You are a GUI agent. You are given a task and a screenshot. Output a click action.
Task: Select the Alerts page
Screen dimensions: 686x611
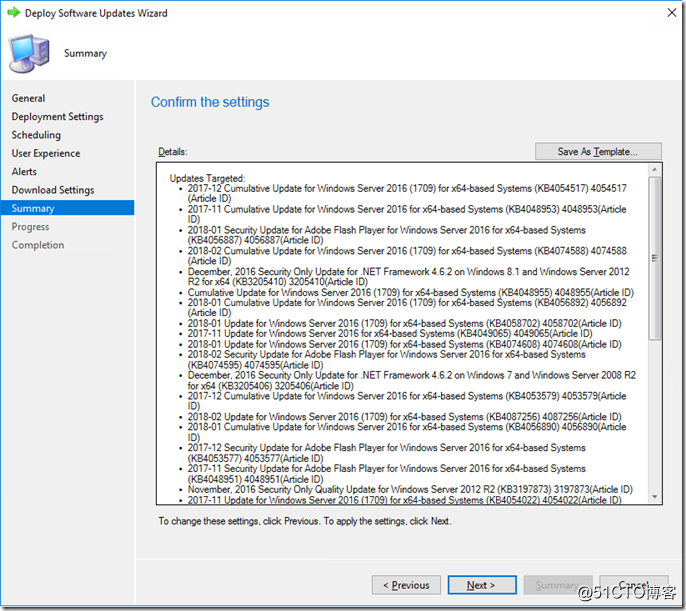24,171
